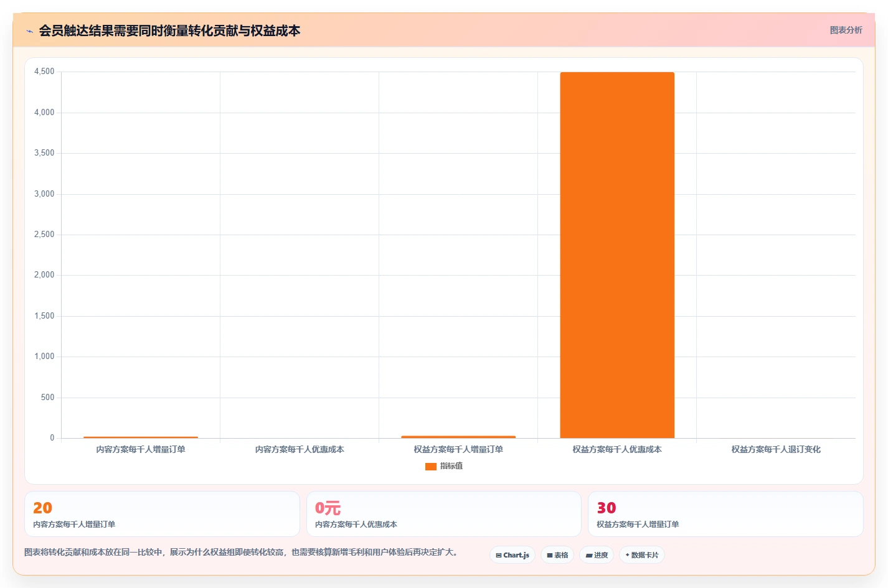The image size is (888, 588).
Task: Click the 图表分析 label in header
Action: (846, 30)
